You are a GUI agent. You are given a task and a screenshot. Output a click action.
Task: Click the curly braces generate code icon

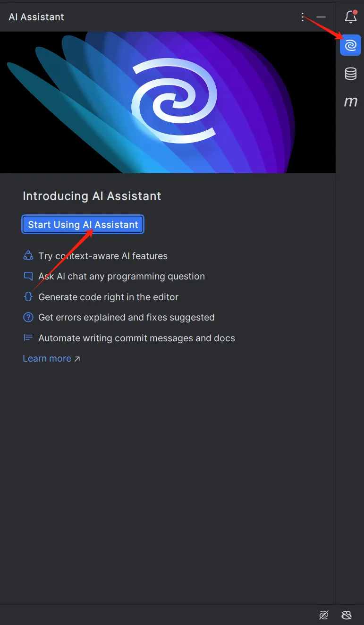tap(28, 297)
